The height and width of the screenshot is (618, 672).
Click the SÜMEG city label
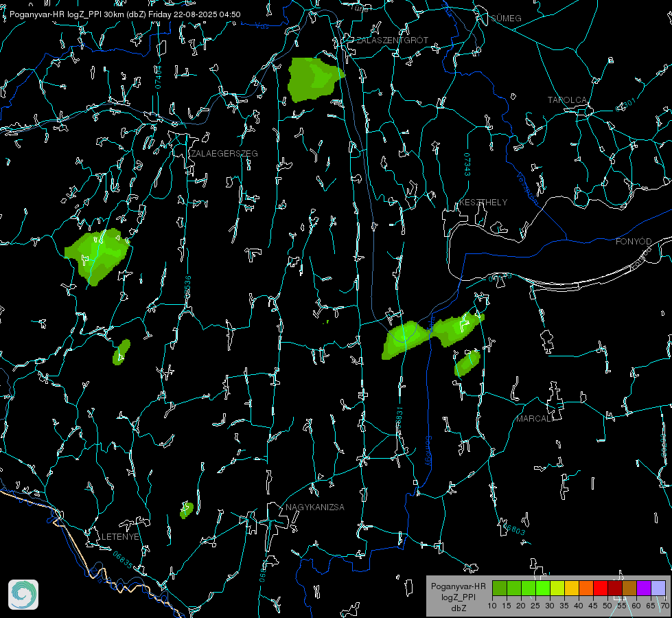506,18
